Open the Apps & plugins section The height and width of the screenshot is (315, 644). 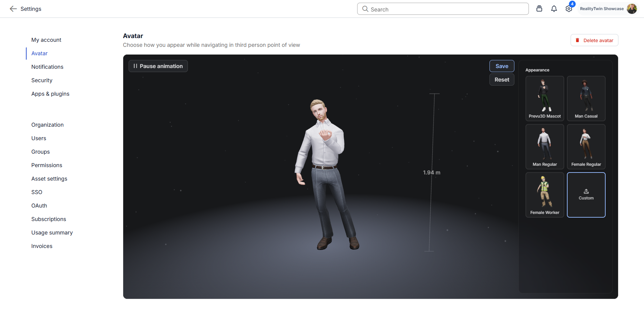click(x=50, y=94)
